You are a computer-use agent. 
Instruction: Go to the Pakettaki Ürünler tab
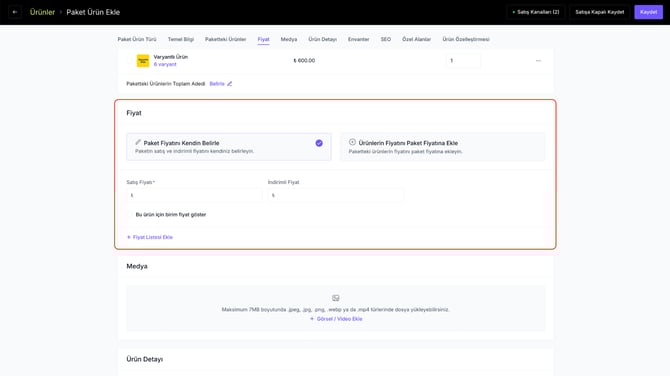(x=226, y=39)
